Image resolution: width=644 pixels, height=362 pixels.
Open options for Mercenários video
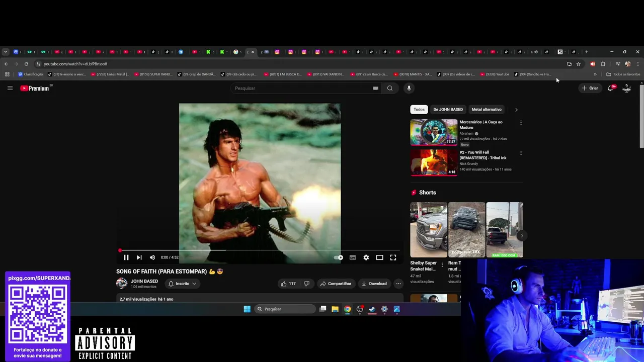[521, 123]
